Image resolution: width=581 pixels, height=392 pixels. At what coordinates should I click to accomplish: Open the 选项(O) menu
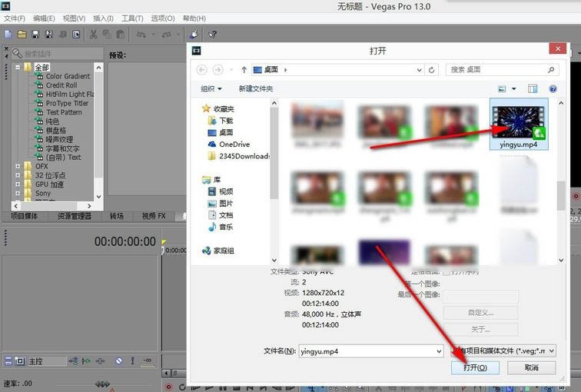pos(163,18)
